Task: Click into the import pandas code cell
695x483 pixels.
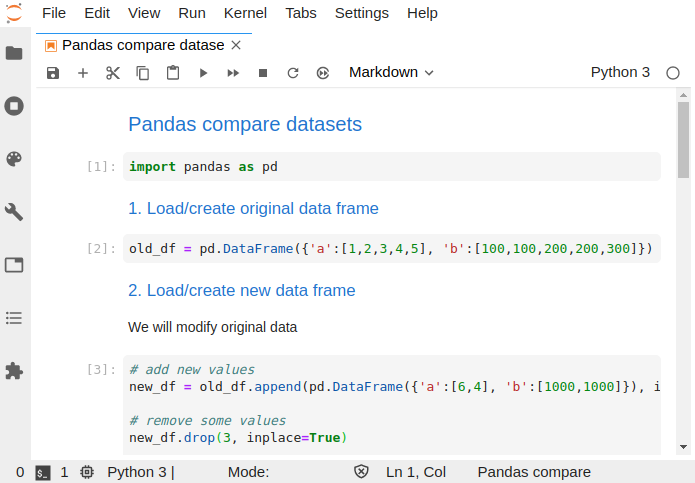Action: (x=392, y=167)
